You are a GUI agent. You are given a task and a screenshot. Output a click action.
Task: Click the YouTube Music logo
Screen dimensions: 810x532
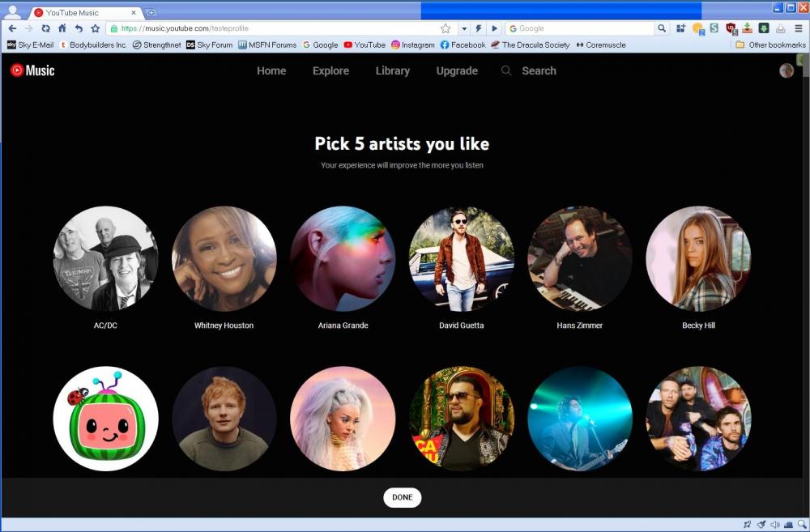(x=32, y=70)
